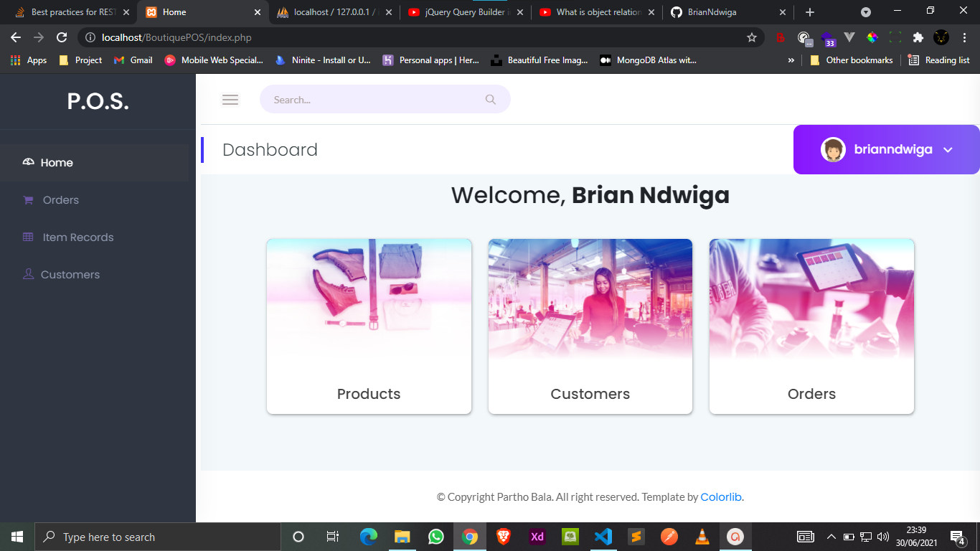The height and width of the screenshot is (551, 980).
Task: Go back with the browser back arrow
Action: (16, 37)
